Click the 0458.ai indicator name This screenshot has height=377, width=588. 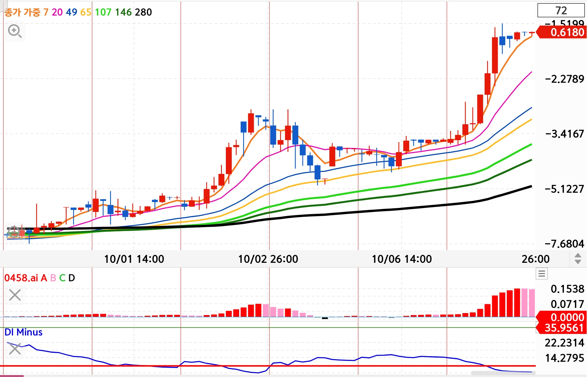[21, 278]
